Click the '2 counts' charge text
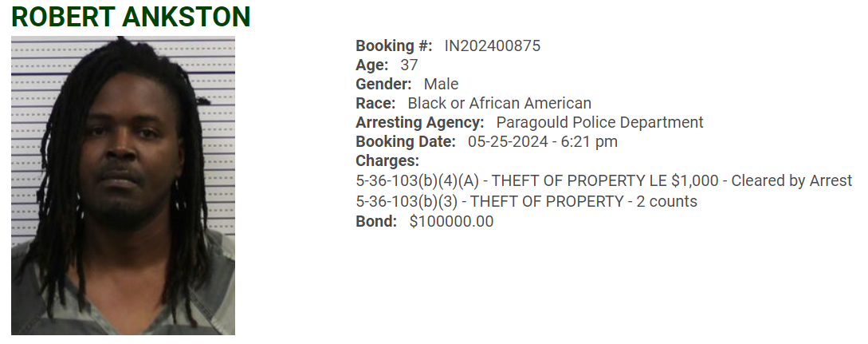868x344 pixels. tap(666, 201)
